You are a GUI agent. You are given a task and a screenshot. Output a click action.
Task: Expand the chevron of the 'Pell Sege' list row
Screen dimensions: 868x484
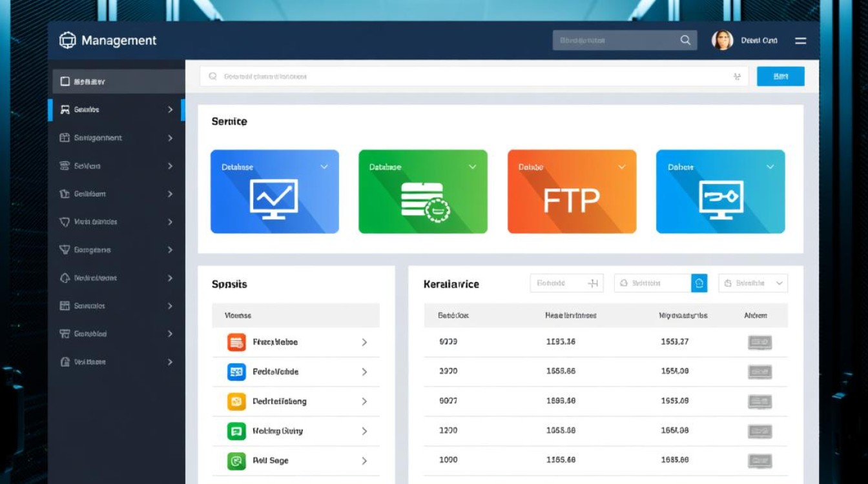364,461
